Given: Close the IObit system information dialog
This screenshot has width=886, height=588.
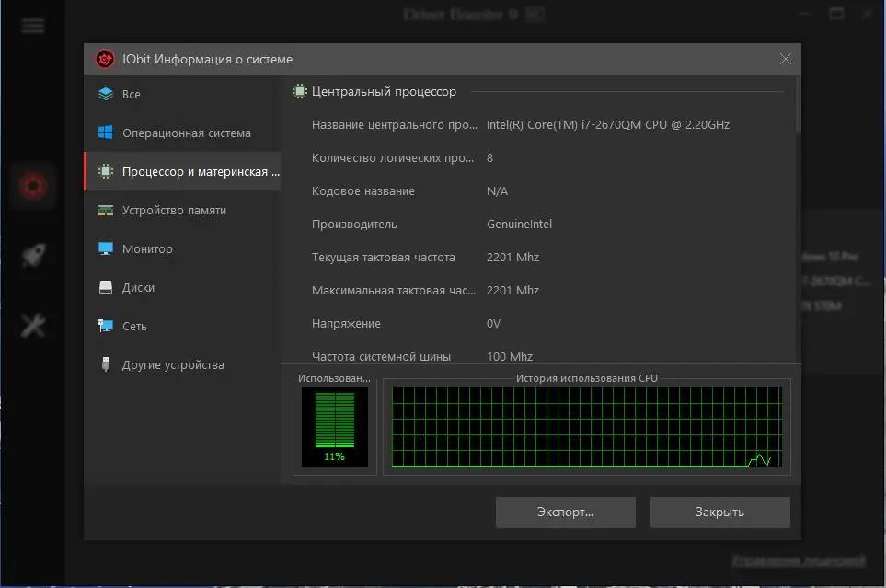Looking at the screenshot, I should click(x=786, y=59).
